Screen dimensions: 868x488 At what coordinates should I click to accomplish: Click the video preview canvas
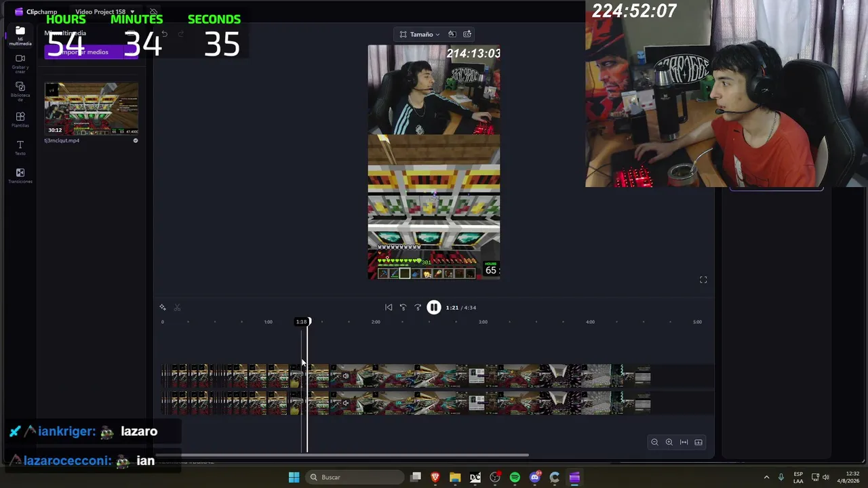pyautogui.click(x=434, y=162)
